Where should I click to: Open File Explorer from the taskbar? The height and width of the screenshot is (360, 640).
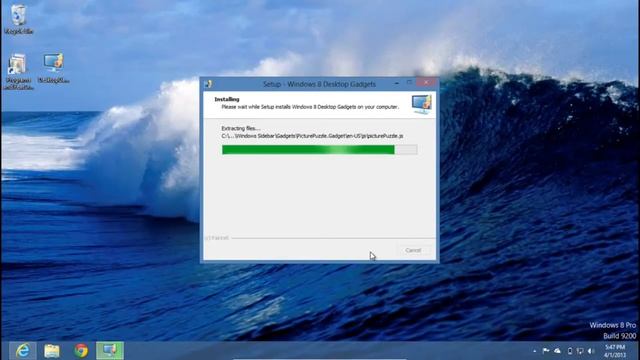coord(52,351)
